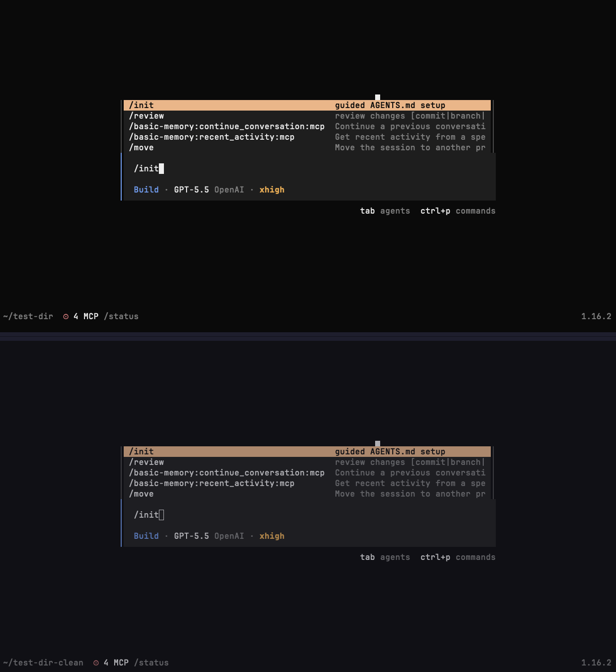Choose /basic-memory:recent_activity:mcp in top pane
The image size is (616, 672).
(x=307, y=137)
